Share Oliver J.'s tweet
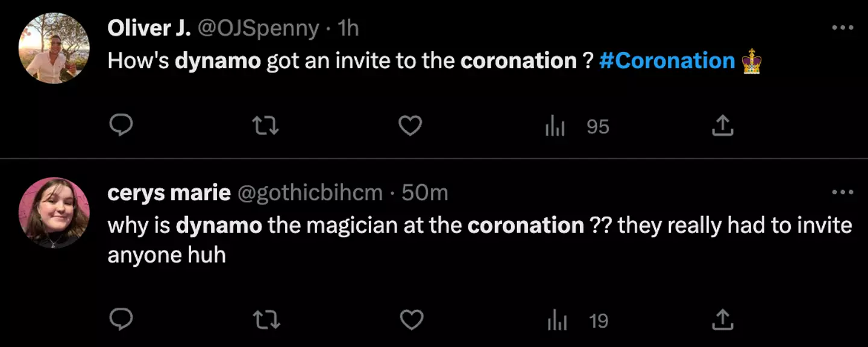 tap(722, 126)
